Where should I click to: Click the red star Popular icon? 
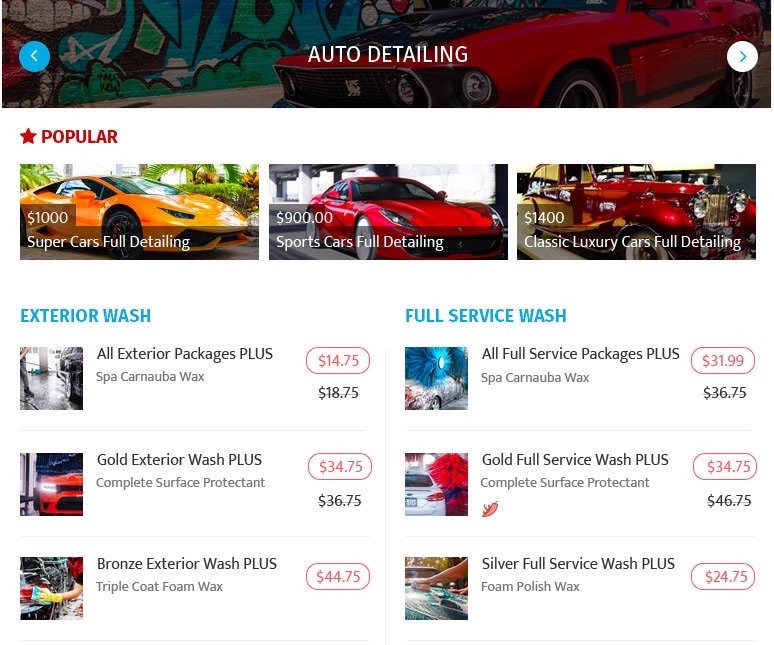coord(28,136)
